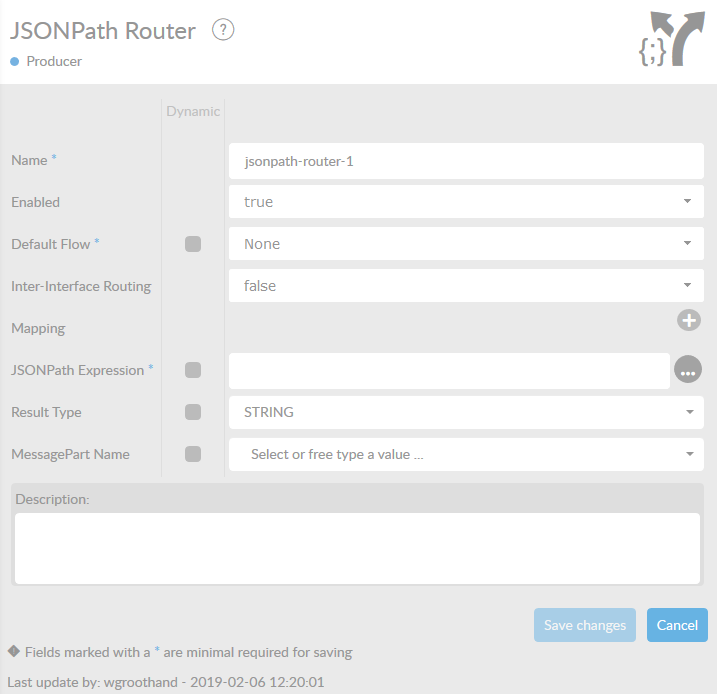Toggle Dynamic checkbox for Result Type
717x694 pixels.
point(193,412)
